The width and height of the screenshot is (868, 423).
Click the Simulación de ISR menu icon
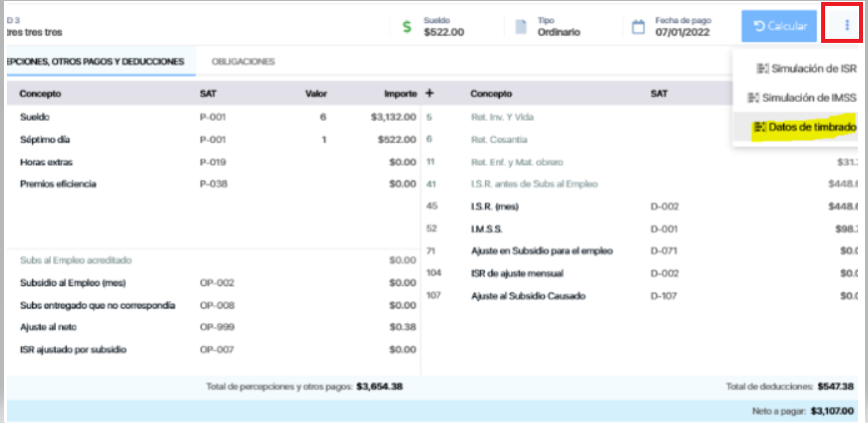pos(762,69)
